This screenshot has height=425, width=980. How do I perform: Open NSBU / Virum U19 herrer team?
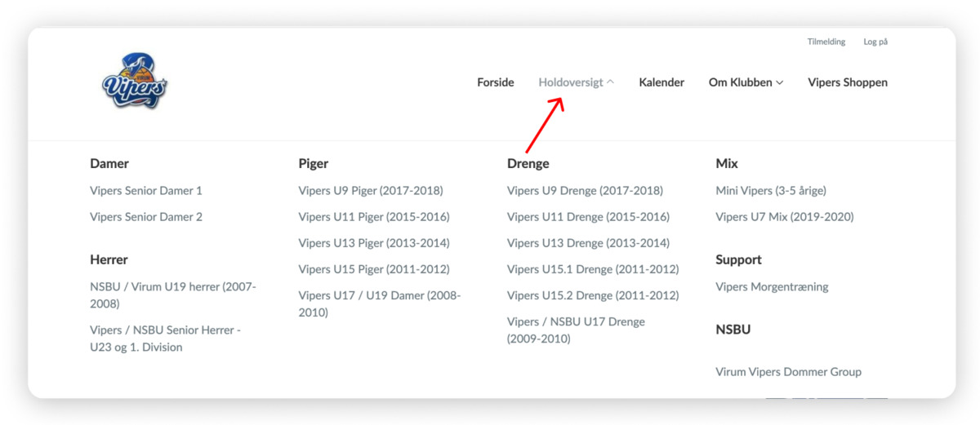tap(173, 295)
